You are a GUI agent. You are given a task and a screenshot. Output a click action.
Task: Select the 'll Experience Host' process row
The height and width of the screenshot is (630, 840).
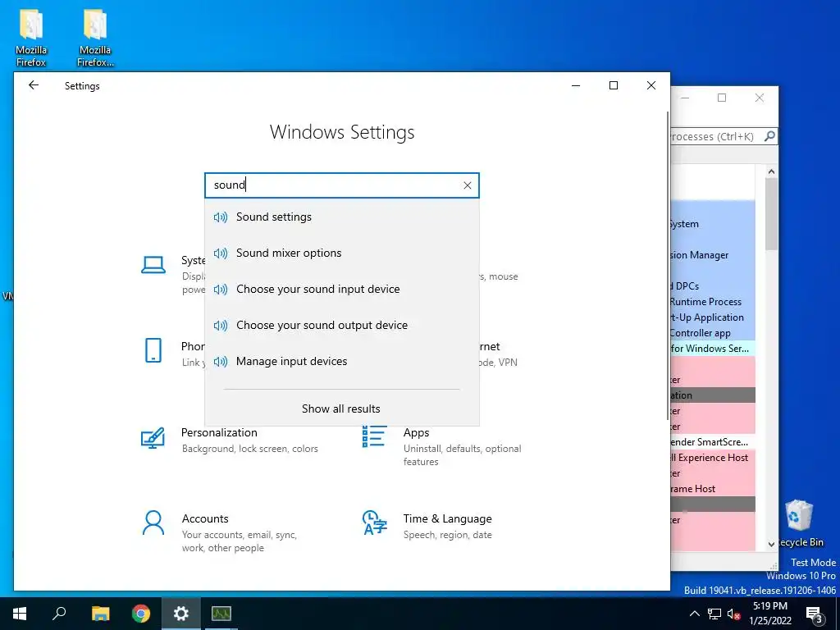pos(713,458)
